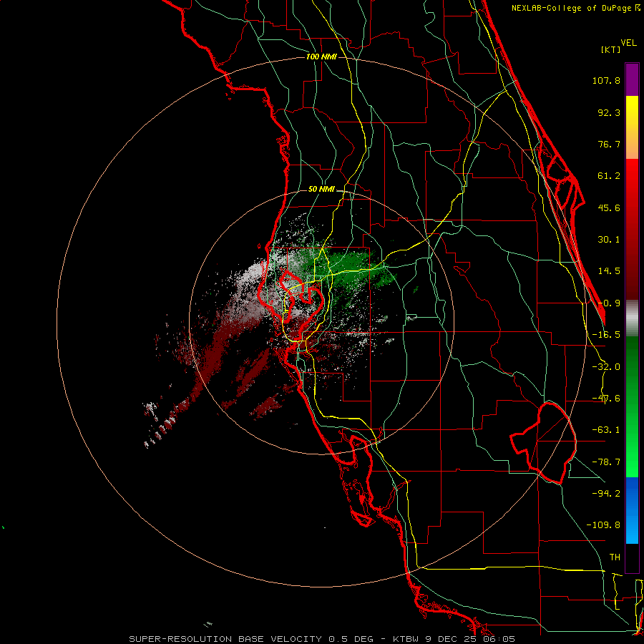Viewport: 644px width, 644px height.
Task: Click the 30.1 velocity legend value
Action: [x=609, y=240]
